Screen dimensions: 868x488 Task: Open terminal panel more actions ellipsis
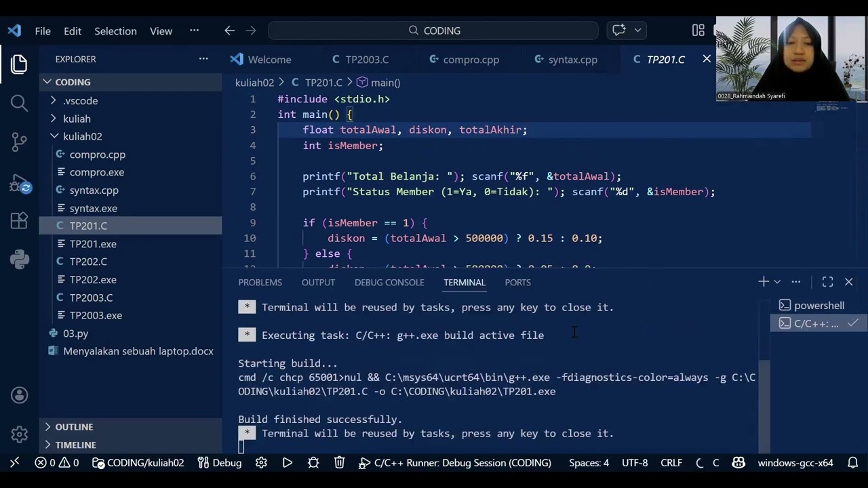(x=796, y=281)
